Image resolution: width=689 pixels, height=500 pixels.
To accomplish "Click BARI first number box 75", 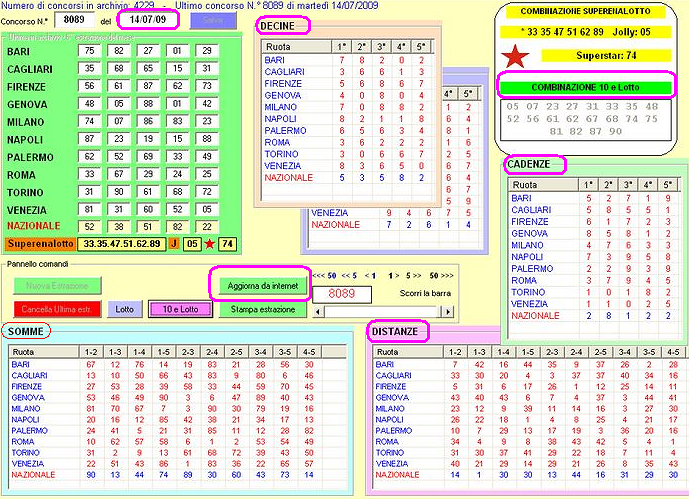I will 90,51.
